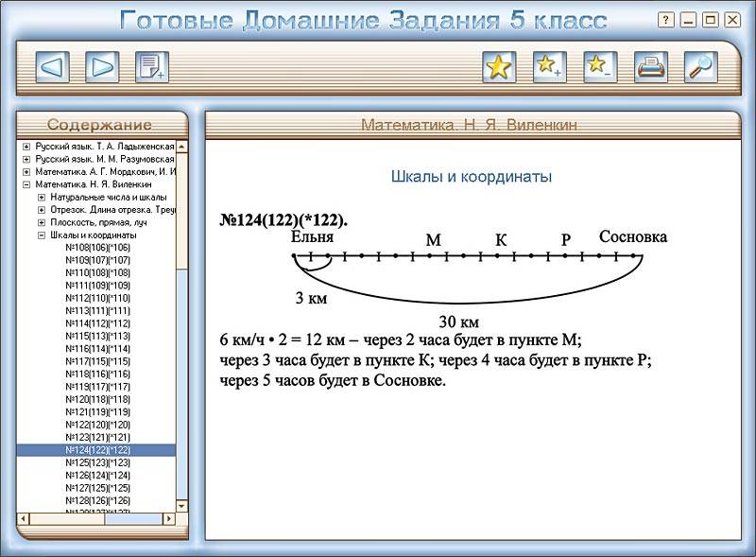The width and height of the screenshot is (756, 557).
Task: Expand Русский язык Т. А. Ладыженская node
Action: tap(26, 147)
